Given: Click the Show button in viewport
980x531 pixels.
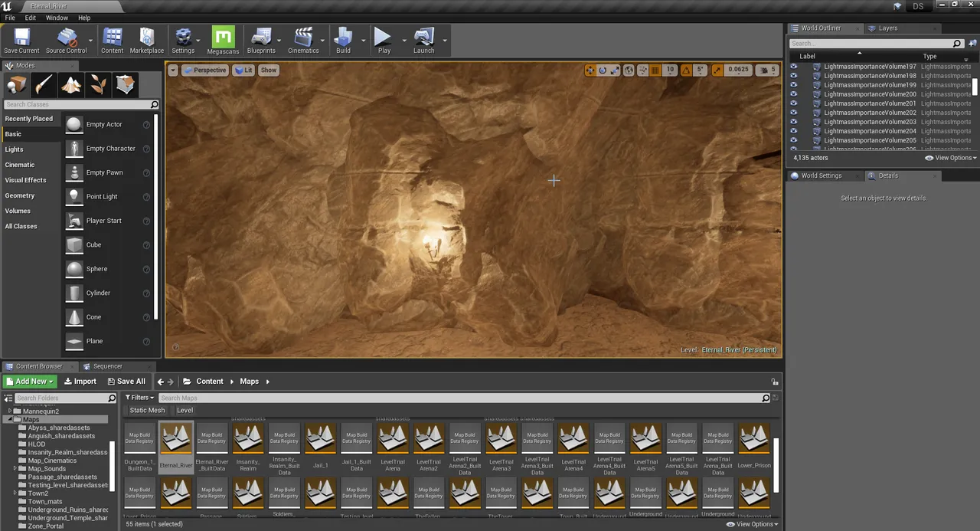Looking at the screenshot, I should point(268,70).
